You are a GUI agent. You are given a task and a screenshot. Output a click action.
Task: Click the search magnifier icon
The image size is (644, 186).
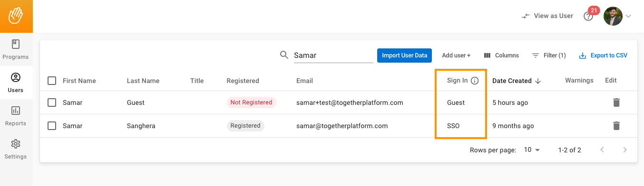pyautogui.click(x=284, y=55)
